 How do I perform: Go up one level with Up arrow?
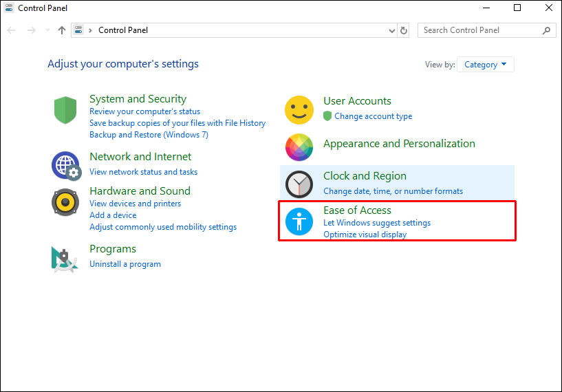coord(62,30)
